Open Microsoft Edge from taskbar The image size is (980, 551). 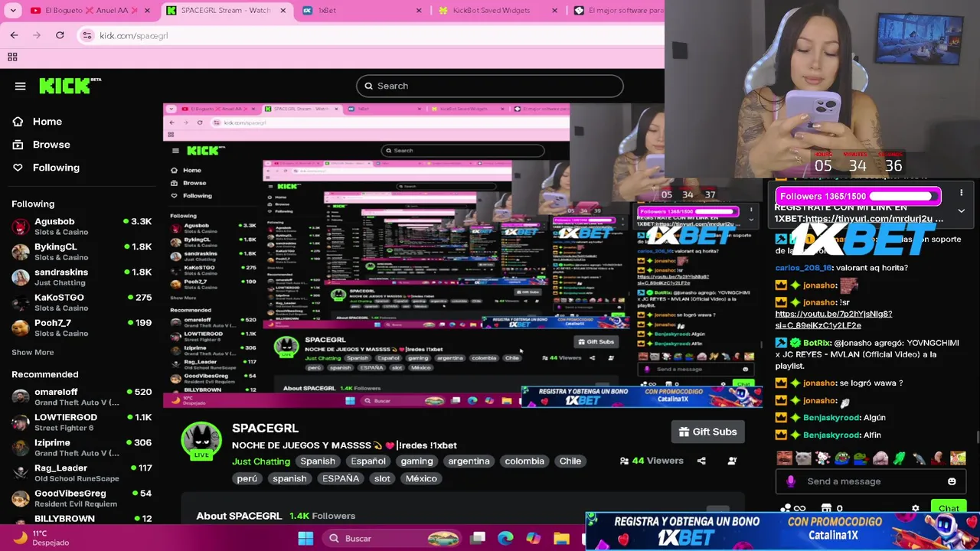tap(505, 538)
